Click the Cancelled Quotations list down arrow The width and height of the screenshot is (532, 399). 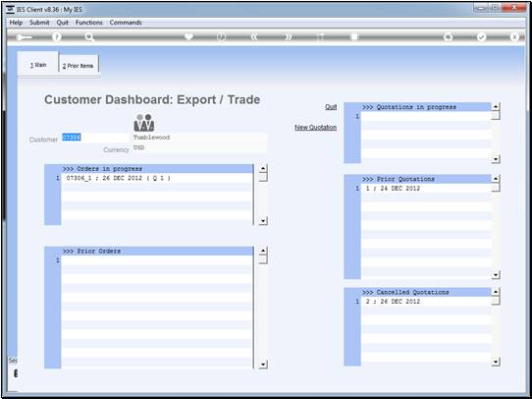[496, 362]
